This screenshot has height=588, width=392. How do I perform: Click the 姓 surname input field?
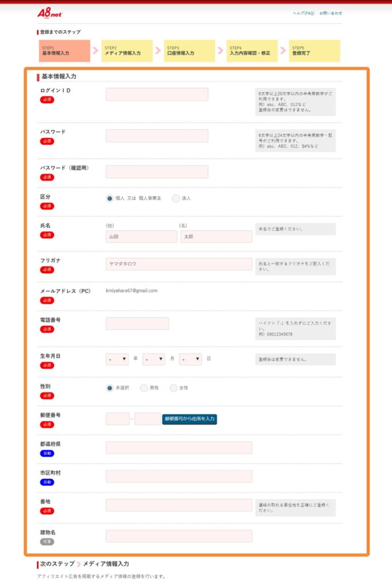tap(141, 237)
